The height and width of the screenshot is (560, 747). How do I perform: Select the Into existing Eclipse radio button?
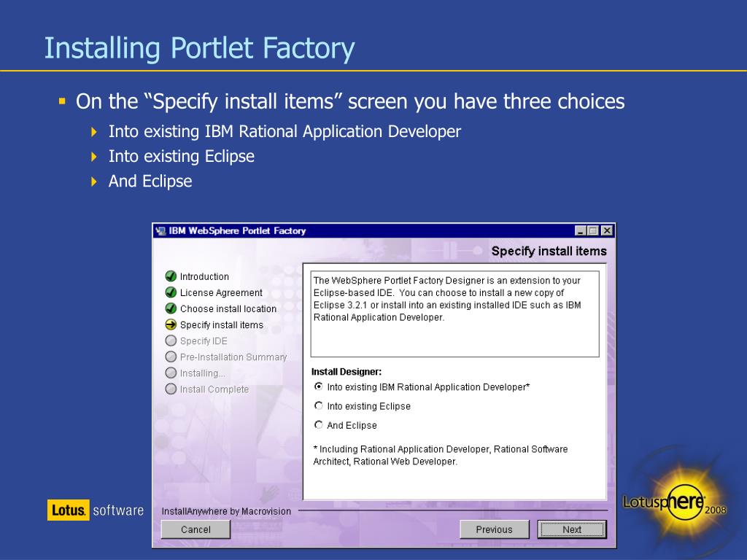point(319,405)
